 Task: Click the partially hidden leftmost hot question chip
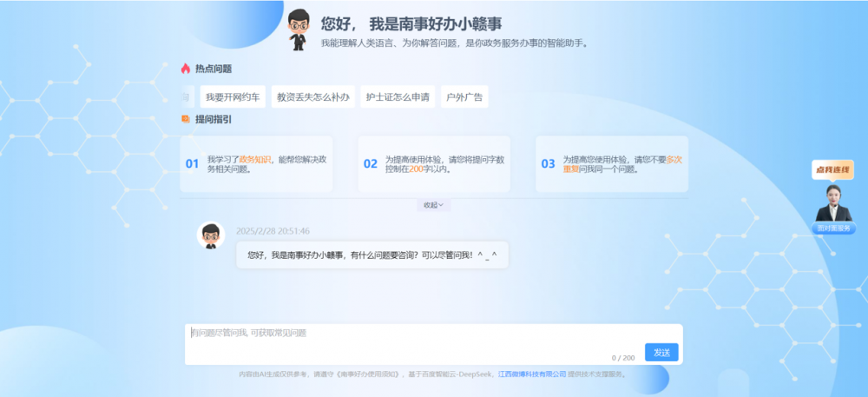pos(187,97)
